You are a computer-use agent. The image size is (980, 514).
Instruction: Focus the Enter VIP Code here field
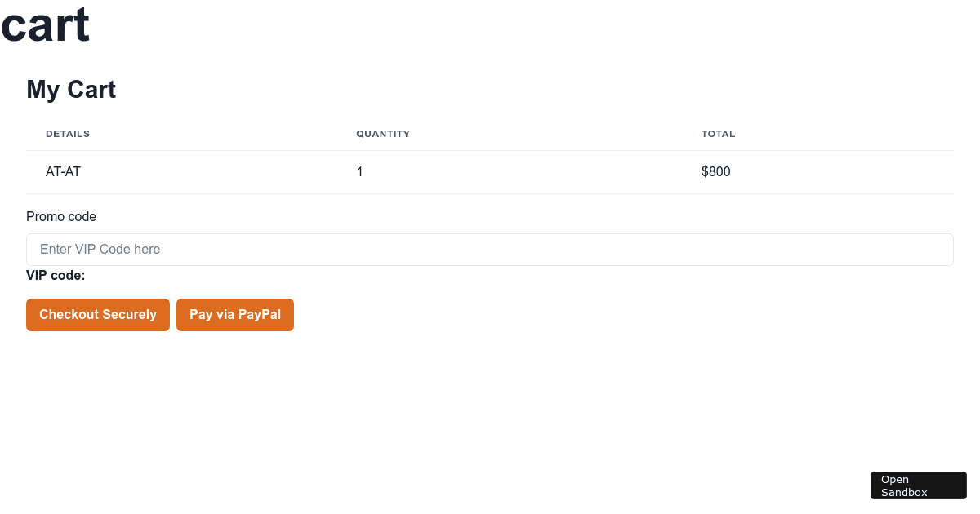[490, 250]
